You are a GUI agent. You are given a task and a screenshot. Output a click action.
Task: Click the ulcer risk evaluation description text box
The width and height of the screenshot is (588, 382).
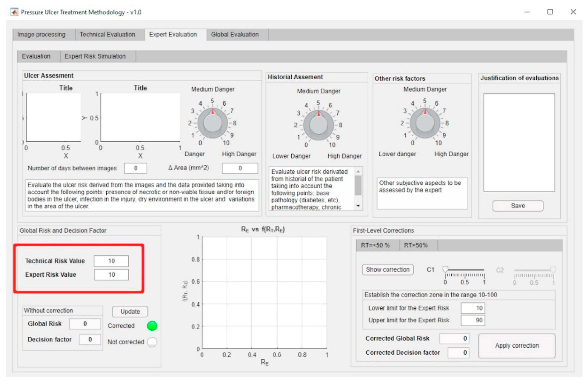pos(142,195)
